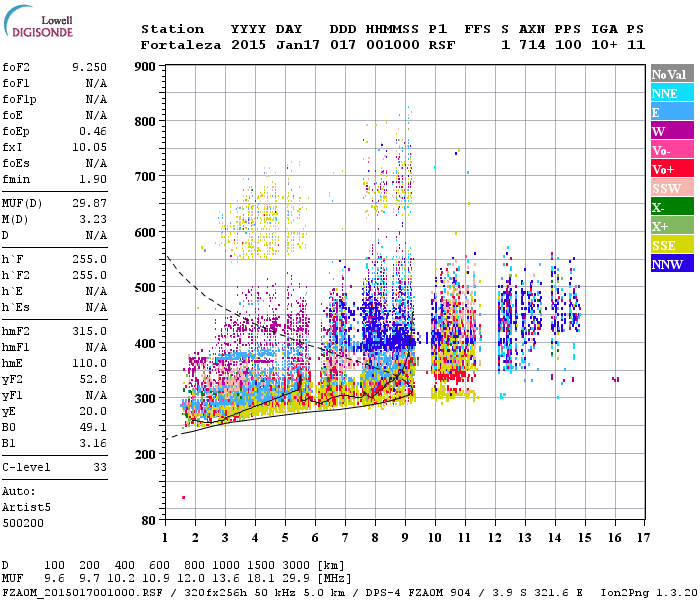
Task: Click the MUF 9.6 value for 100 km
Action: [x=54, y=579]
